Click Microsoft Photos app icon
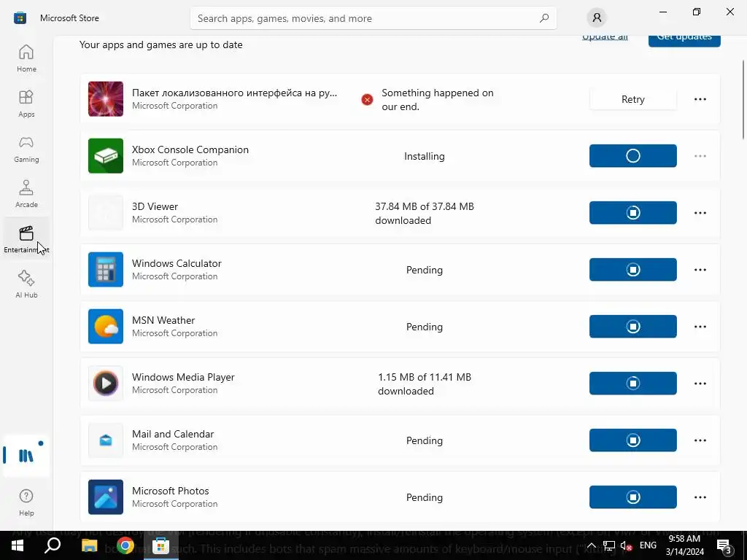The image size is (747, 560). [106, 497]
